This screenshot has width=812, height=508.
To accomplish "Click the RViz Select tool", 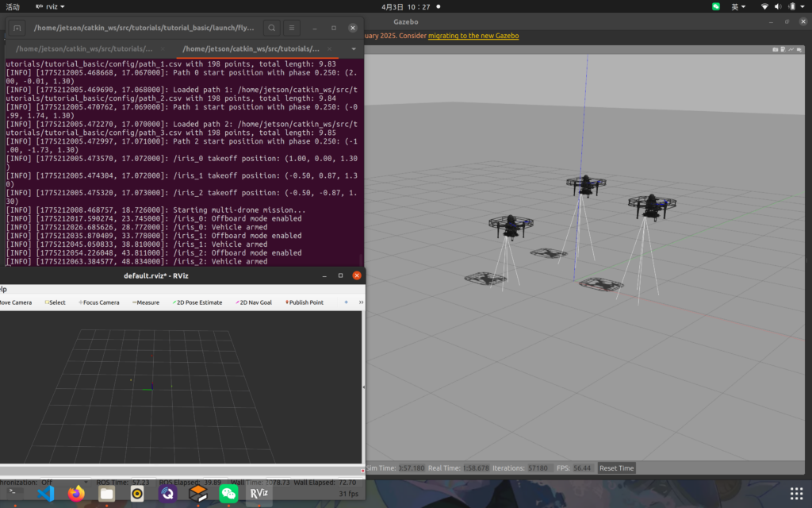I will click(x=56, y=302).
